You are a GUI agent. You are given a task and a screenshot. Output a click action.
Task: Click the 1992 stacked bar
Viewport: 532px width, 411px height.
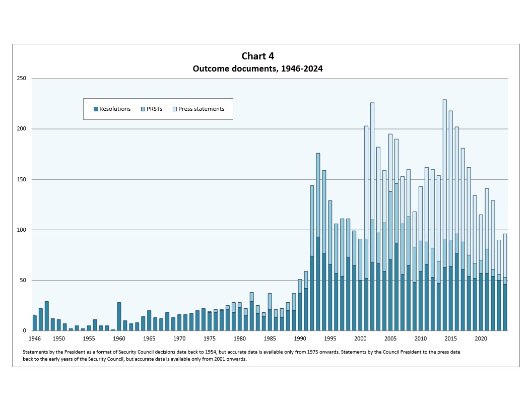[312, 258]
